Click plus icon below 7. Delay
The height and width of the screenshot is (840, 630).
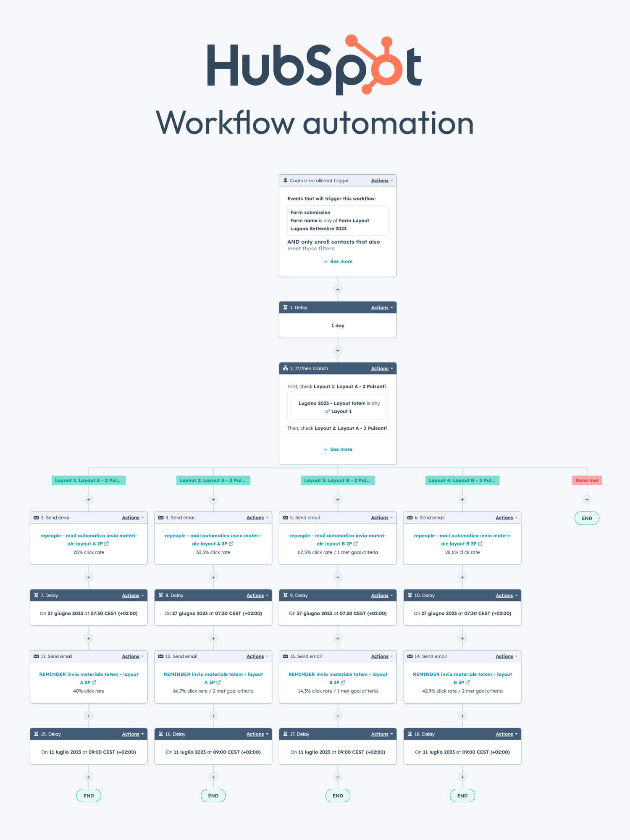click(89, 638)
